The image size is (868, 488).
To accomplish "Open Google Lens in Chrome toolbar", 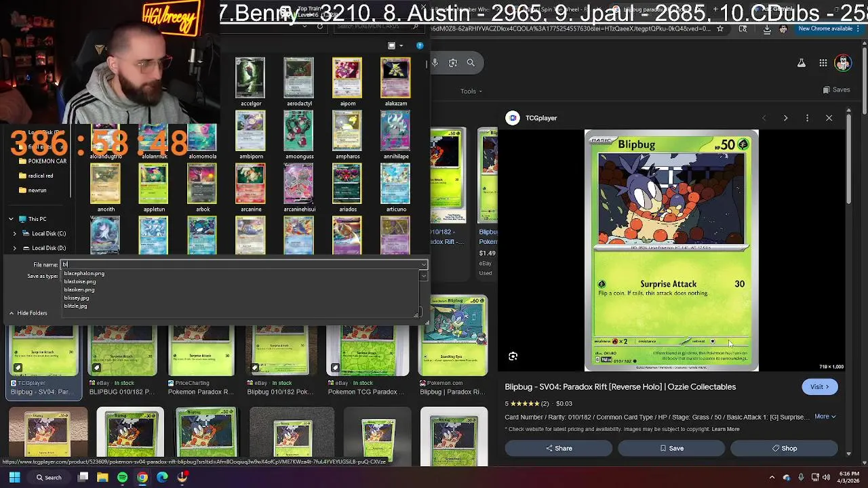I will click(x=743, y=29).
